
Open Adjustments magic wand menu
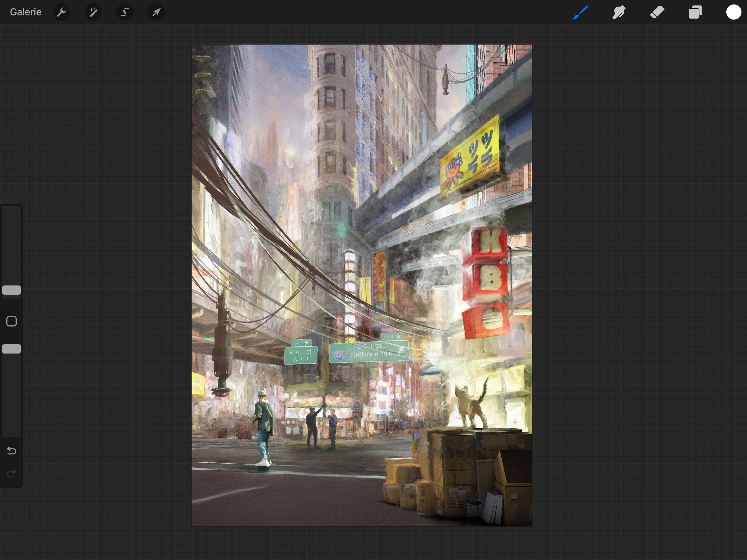coord(93,12)
